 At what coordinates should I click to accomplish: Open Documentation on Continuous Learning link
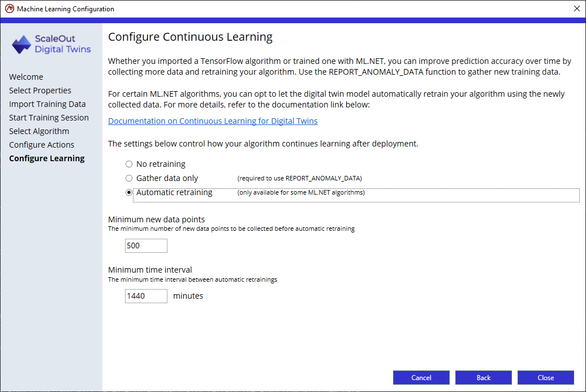click(213, 121)
